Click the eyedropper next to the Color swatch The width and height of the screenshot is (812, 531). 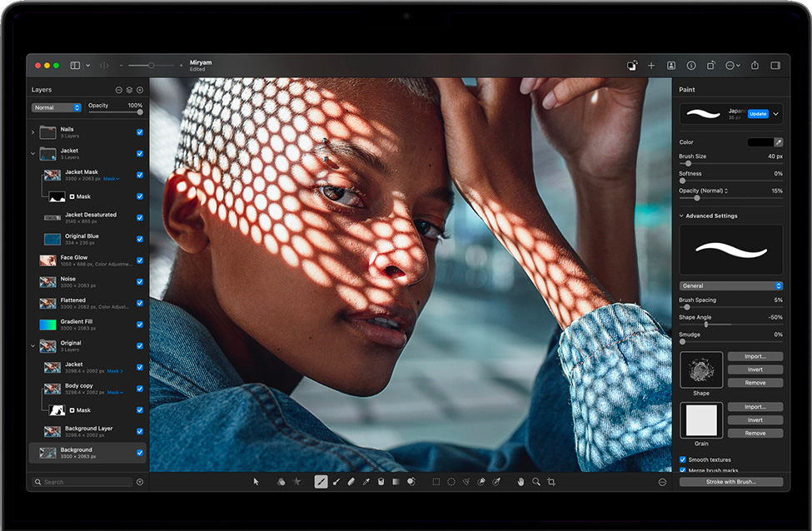pos(778,142)
